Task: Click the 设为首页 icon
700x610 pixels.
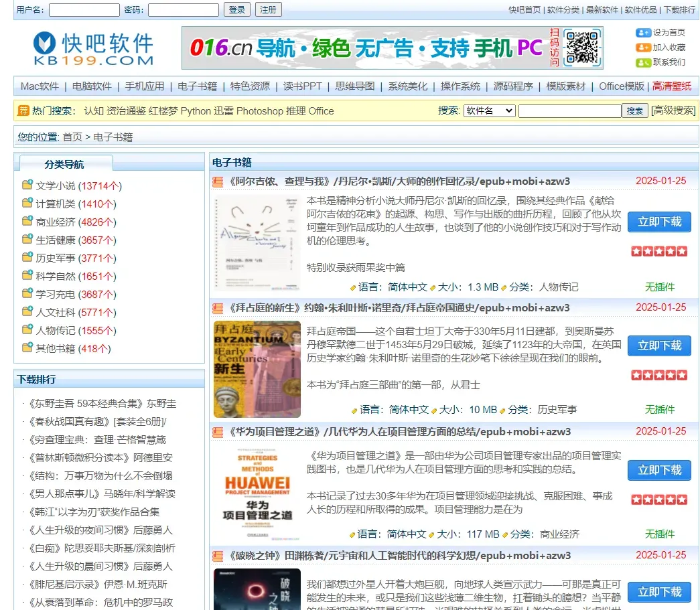Action: click(x=643, y=33)
